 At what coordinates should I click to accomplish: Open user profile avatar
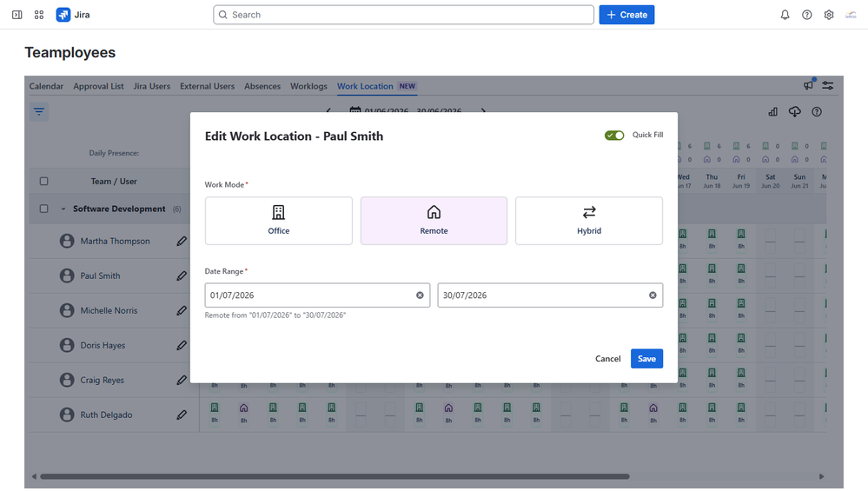(x=851, y=15)
